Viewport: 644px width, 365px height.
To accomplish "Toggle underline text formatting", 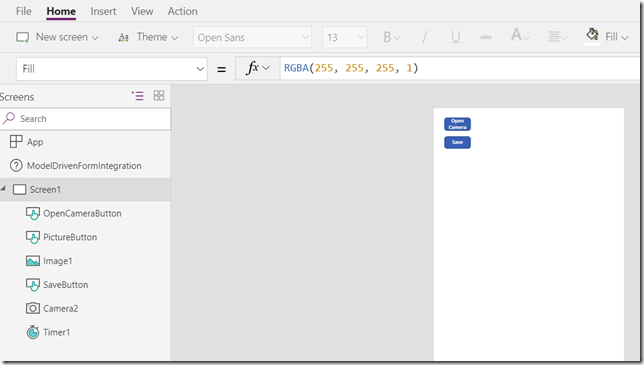I will click(x=455, y=37).
